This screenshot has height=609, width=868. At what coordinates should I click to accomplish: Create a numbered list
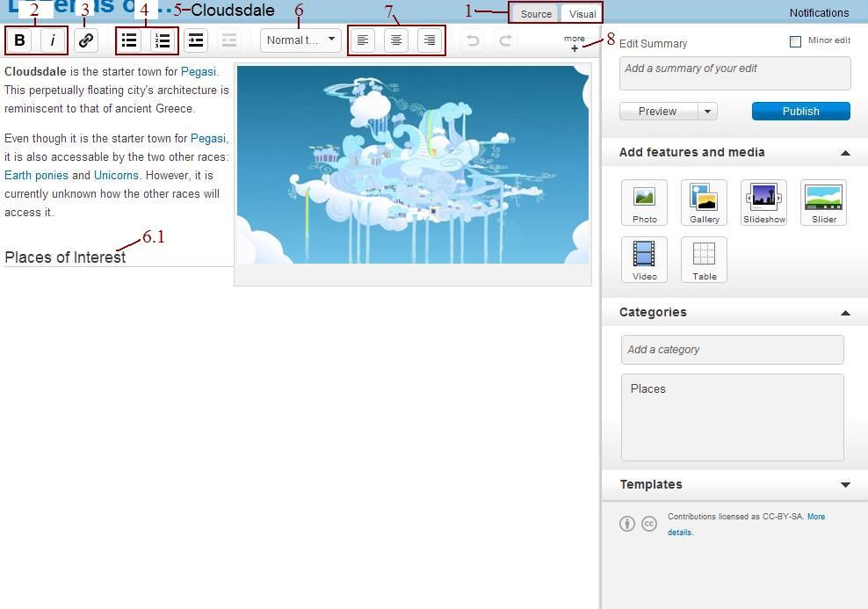tap(163, 40)
